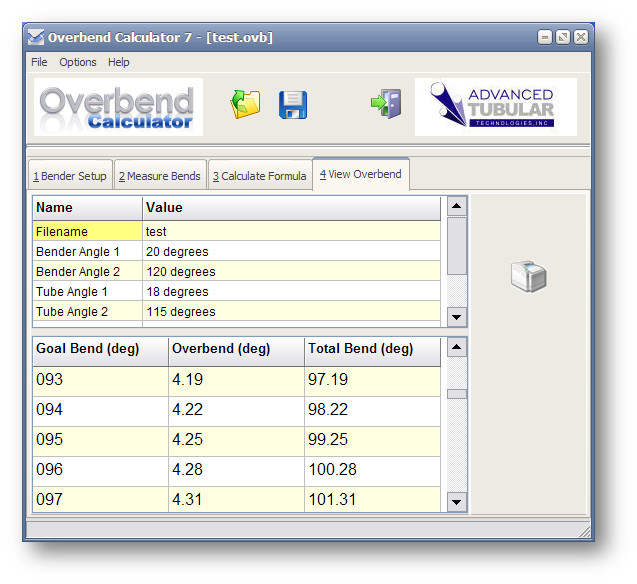The width and height of the screenshot is (637, 584).
Task: Click the blue floppy disk save icon
Action: click(293, 105)
